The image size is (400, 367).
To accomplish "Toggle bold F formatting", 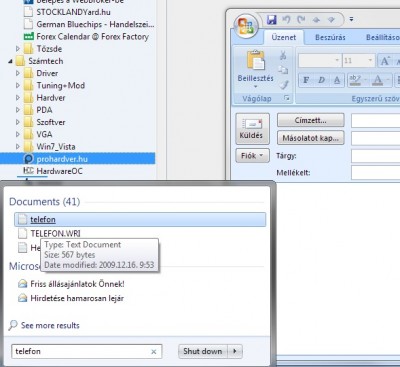I will (306, 80).
